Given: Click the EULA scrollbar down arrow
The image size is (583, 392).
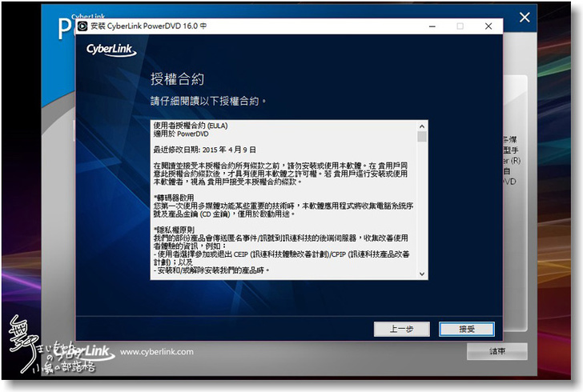Looking at the screenshot, I should click(x=422, y=274).
